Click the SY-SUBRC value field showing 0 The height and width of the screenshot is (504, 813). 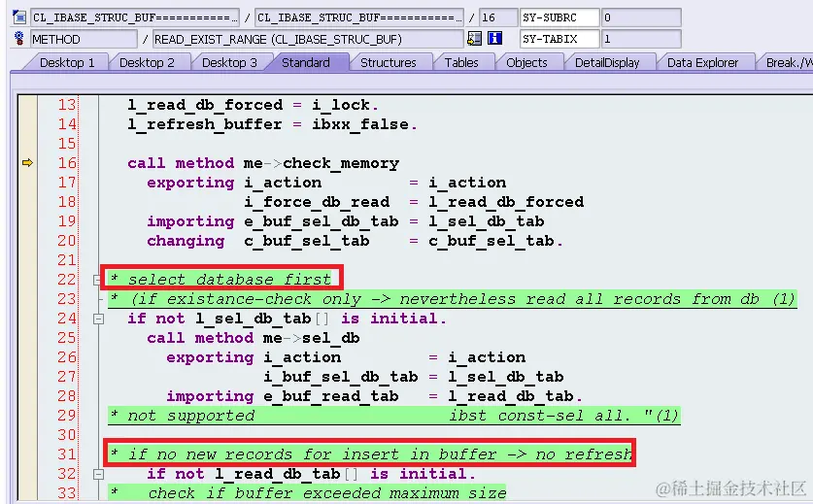[641, 17]
